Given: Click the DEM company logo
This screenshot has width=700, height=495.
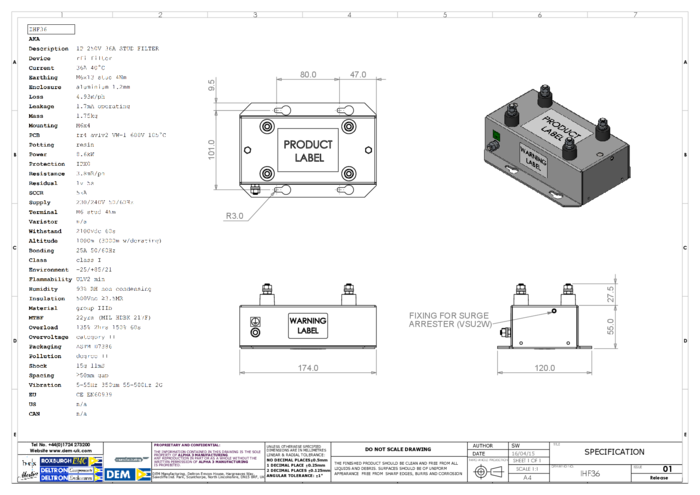Looking at the screenshot, I should point(127,474).
